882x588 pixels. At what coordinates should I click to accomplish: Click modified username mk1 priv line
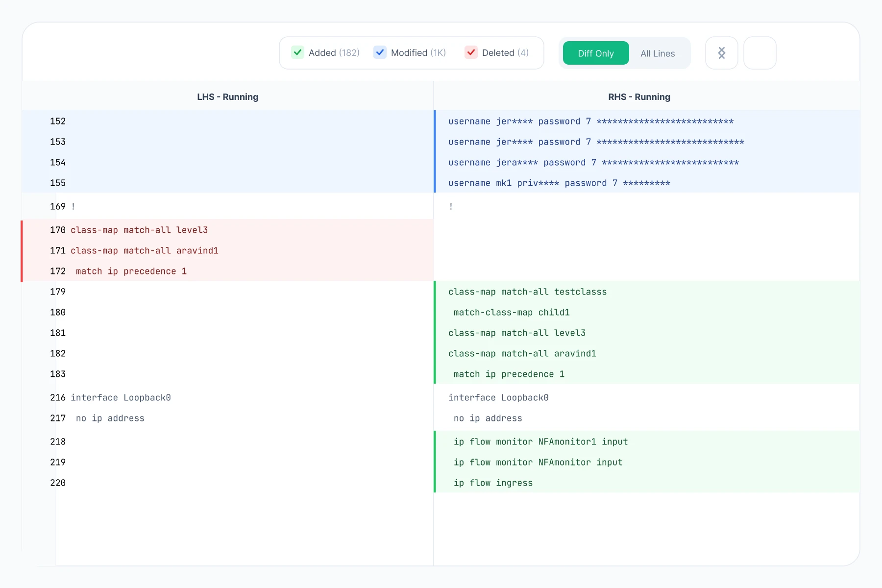tap(559, 183)
